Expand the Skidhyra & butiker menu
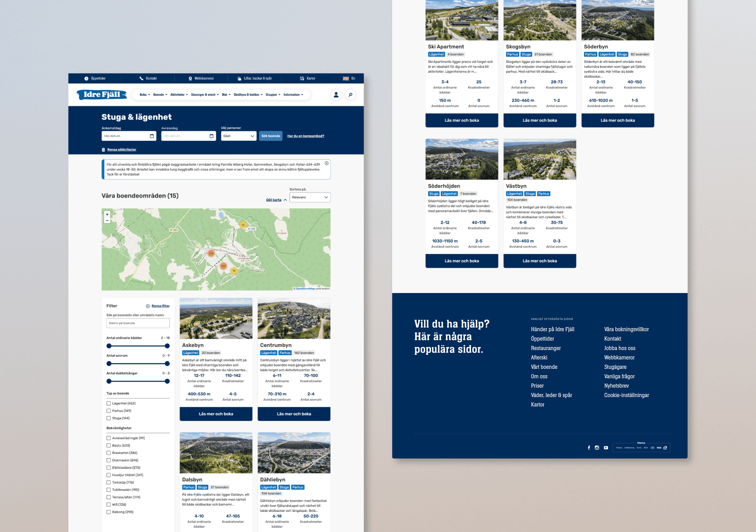756x532 pixels. (x=248, y=95)
